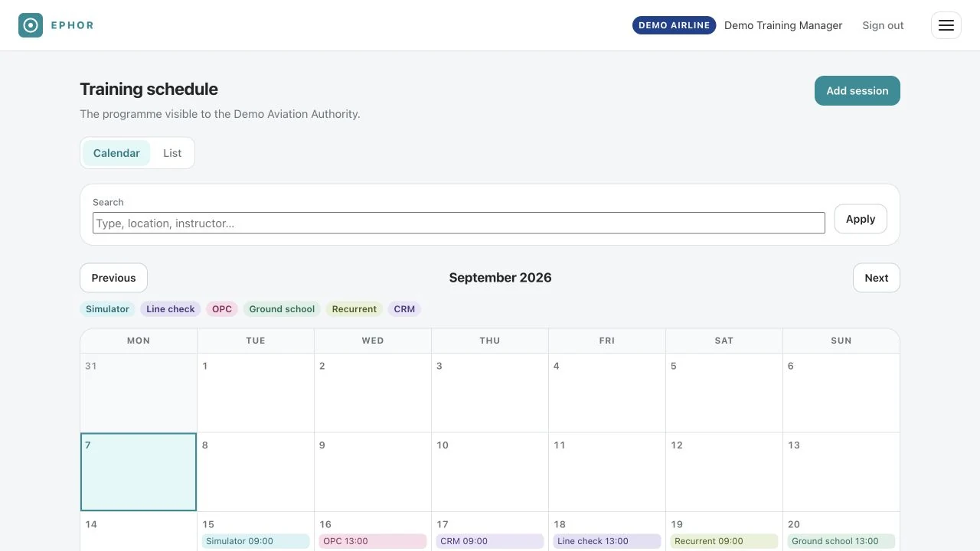The image size is (980, 551).
Task: Select the day 5 calendar cell
Action: coord(724,393)
